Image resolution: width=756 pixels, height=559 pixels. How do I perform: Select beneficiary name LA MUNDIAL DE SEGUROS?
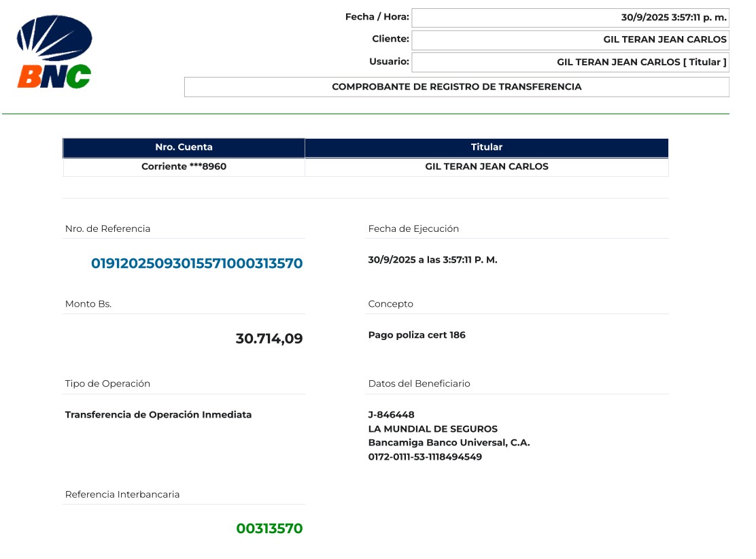[x=432, y=429]
